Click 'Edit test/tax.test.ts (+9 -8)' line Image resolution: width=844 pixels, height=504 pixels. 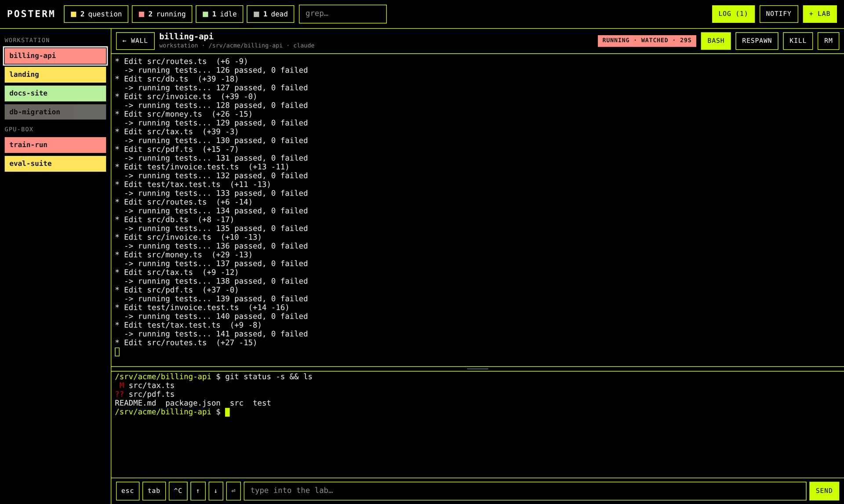point(188,325)
